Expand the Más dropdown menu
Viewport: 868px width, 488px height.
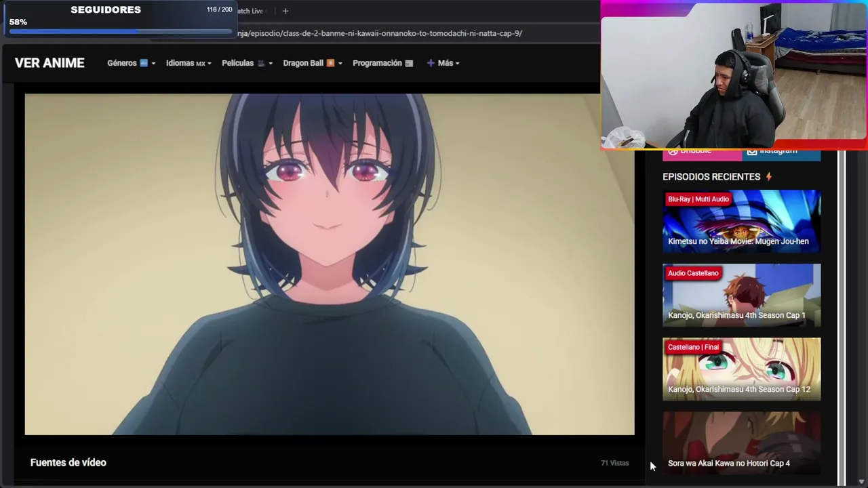[x=443, y=63]
